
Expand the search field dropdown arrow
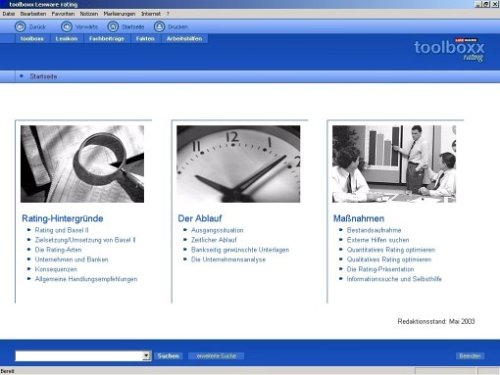click(146, 356)
